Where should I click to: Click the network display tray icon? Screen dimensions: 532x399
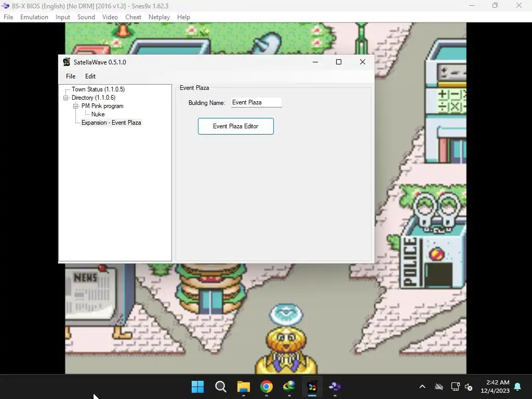coord(455,387)
